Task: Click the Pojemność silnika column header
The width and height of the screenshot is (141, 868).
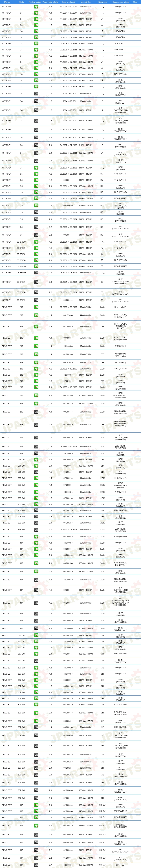Action: click(50, 2)
